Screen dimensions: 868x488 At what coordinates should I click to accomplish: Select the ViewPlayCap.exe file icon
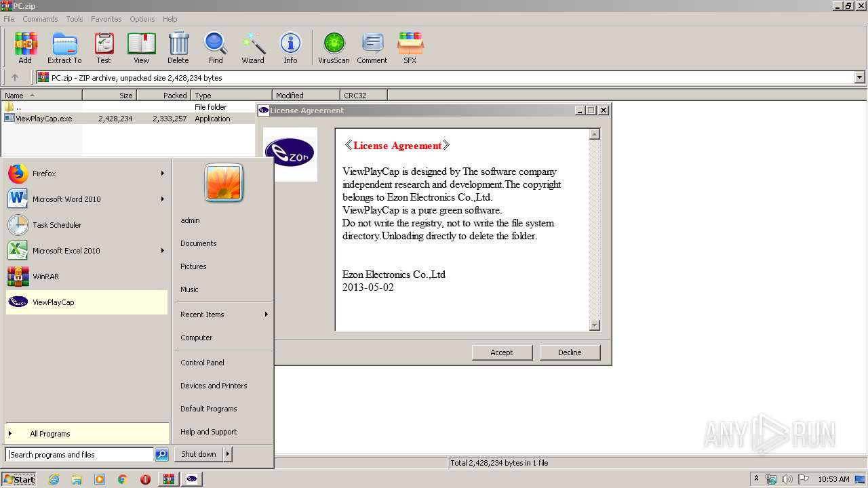(x=9, y=118)
